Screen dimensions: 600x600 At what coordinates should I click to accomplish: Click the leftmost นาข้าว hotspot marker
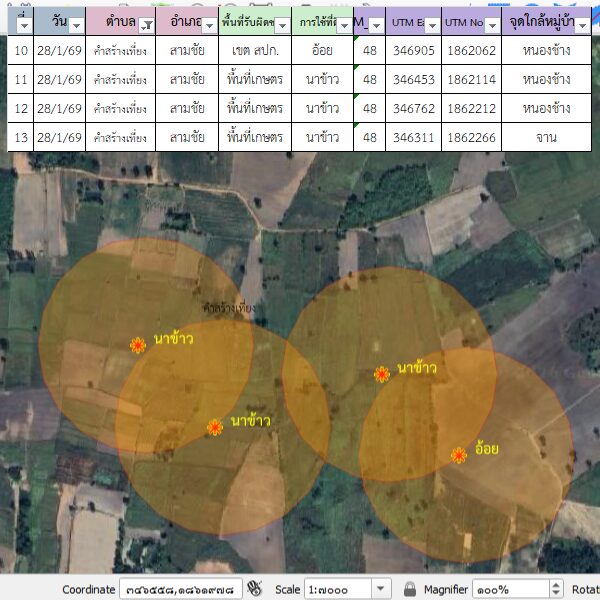[x=138, y=345]
